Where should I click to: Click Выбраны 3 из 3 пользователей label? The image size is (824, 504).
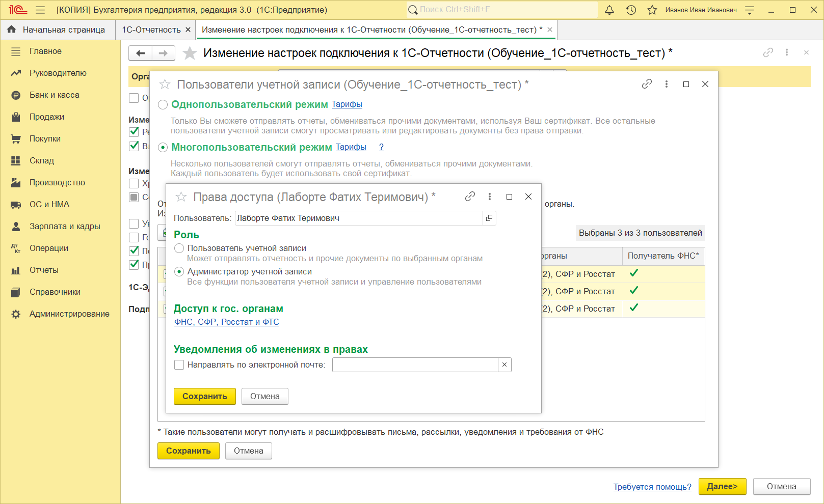point(641,233)
